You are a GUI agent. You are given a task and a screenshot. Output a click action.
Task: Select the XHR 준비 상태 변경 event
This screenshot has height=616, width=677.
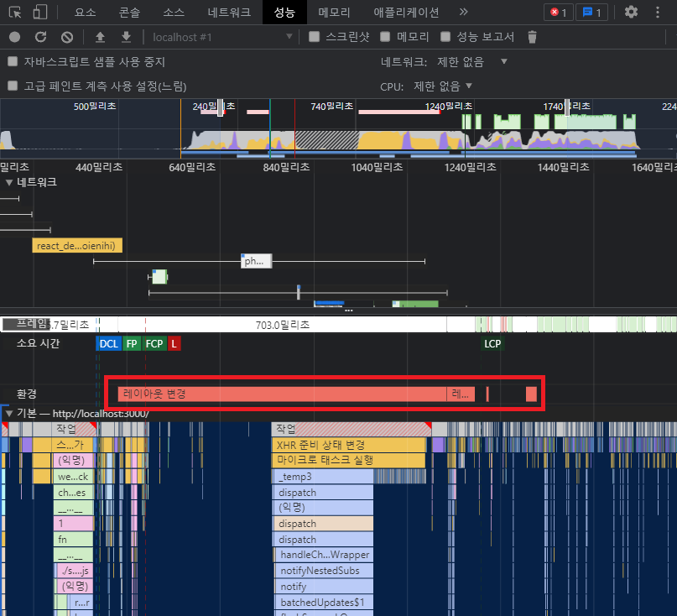[349, 445]
